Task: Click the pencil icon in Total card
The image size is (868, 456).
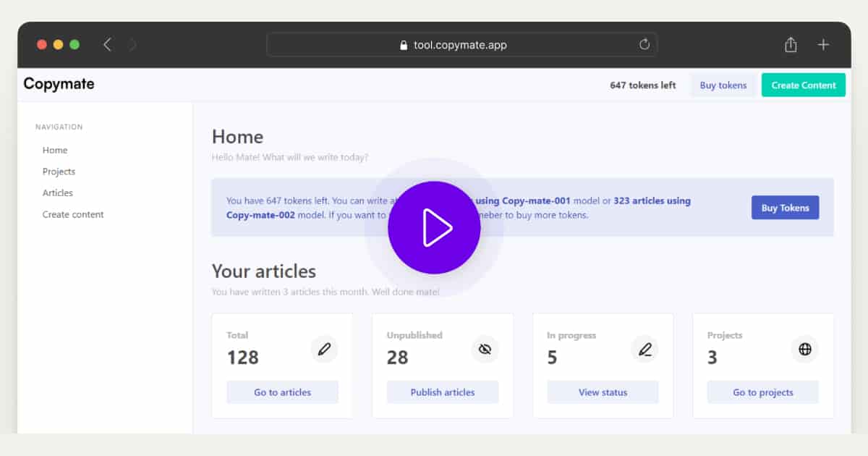Action: click(x=324, y=350)
